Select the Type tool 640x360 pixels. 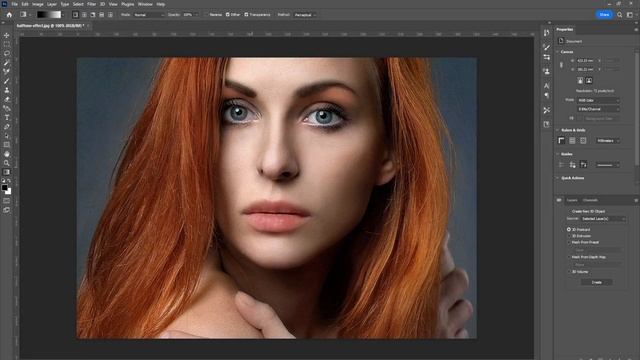click(x=7, y=118)
